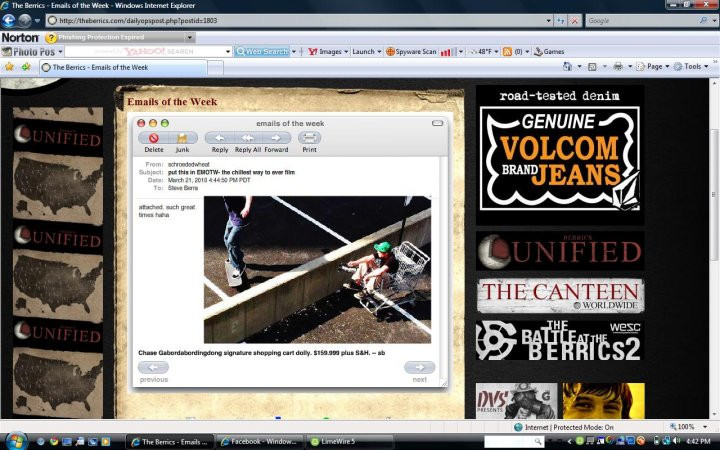
Task: Open the Photo Pos toolbar menu
Action: coord(32,52)
